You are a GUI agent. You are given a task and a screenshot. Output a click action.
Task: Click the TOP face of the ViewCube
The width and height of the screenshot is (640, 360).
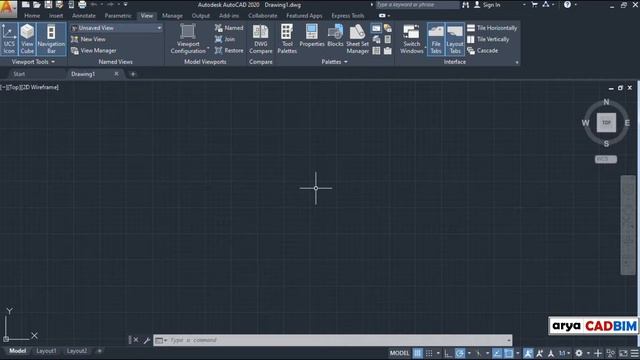tap(606, 122)
